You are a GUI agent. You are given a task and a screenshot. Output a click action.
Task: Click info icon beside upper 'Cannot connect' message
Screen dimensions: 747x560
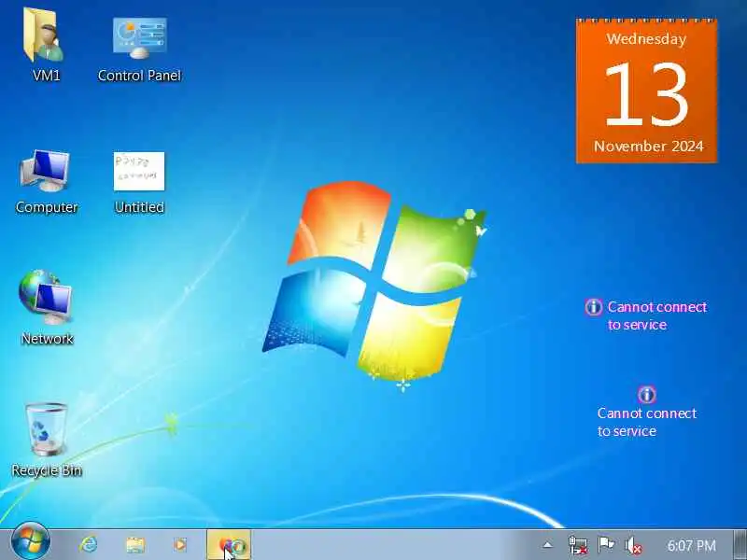[x=594, y=307]
